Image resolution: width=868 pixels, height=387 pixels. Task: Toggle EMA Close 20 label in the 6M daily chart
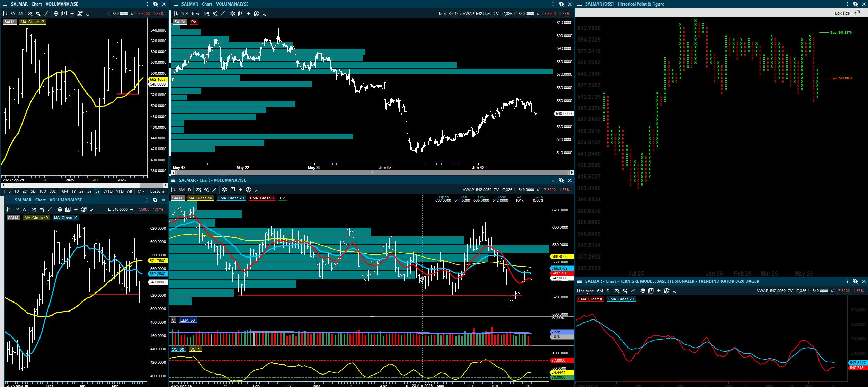[x=231, y=198]
